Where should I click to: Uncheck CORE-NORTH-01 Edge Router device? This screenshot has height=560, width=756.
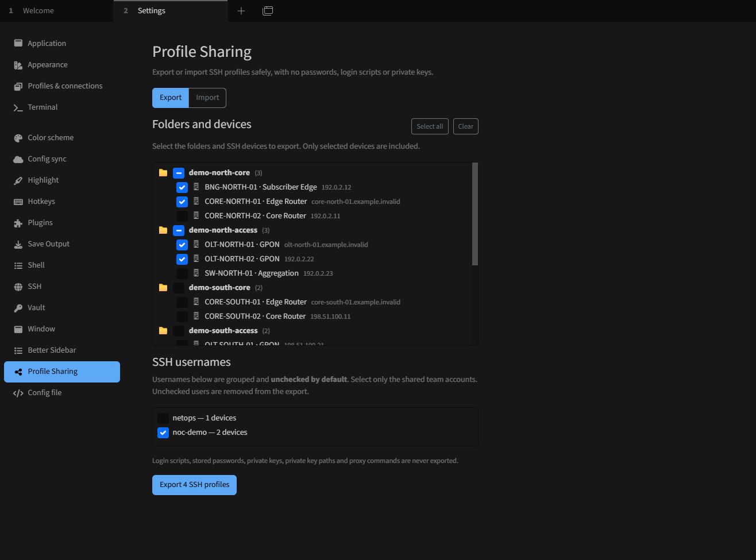[182, 202]
